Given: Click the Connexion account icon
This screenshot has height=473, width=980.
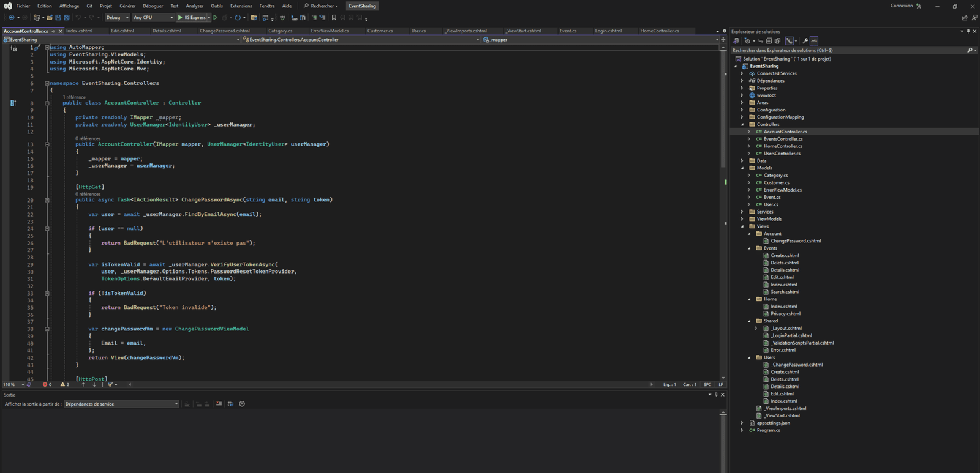Looking at the screenshot, I should tap(919, 6).
